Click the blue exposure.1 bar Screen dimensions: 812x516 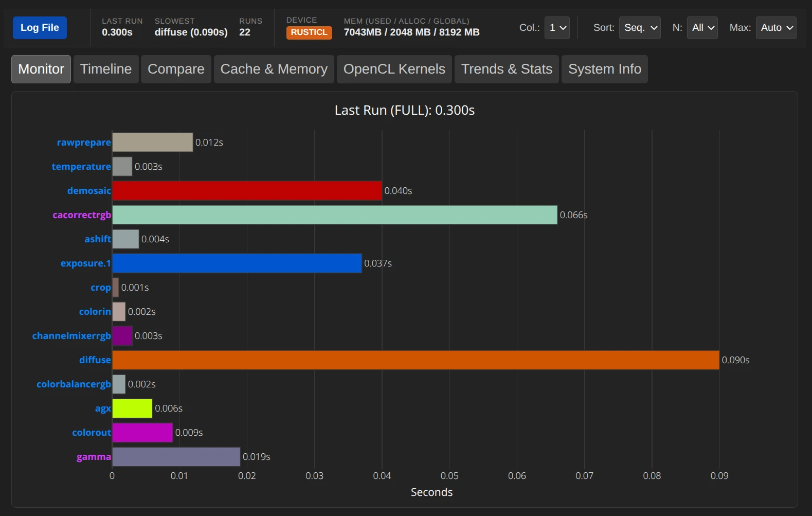pyautogui.click(x=237, y=263)
